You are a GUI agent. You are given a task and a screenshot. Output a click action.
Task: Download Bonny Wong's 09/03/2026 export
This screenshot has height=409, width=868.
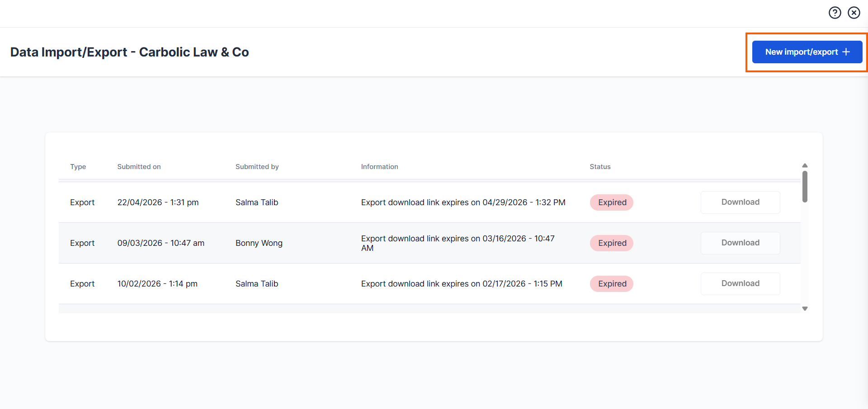click(740, 243)
